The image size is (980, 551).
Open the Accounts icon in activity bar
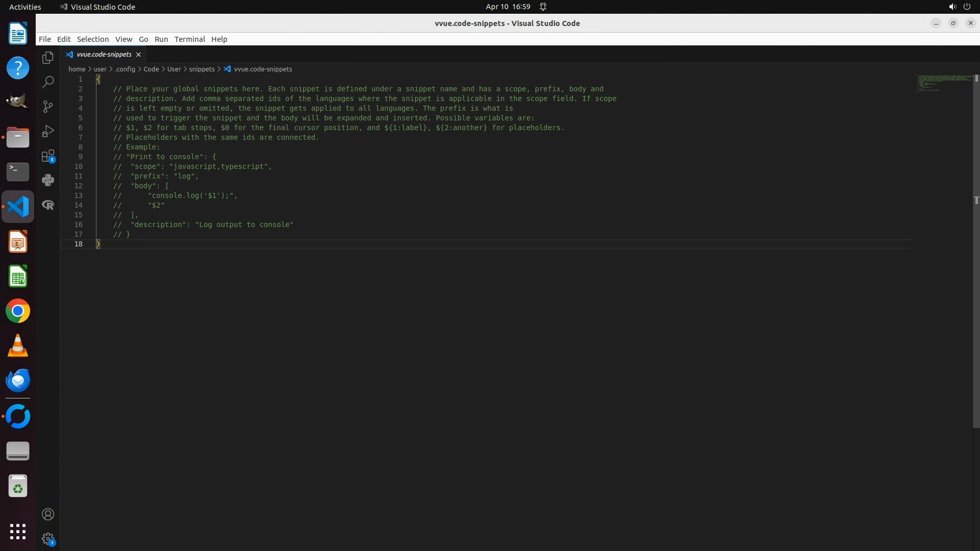tap(48, 514)
